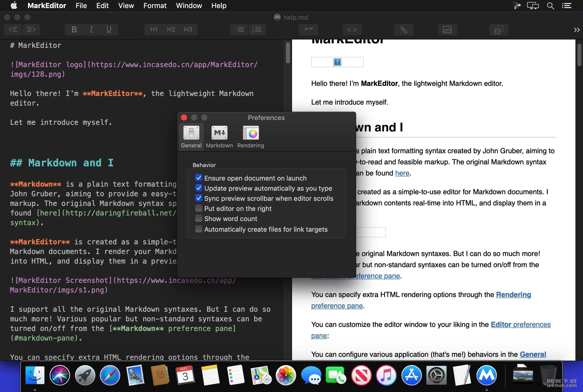
Task: Follow the Rendering link in preview
Action: (x=513, y=295)
